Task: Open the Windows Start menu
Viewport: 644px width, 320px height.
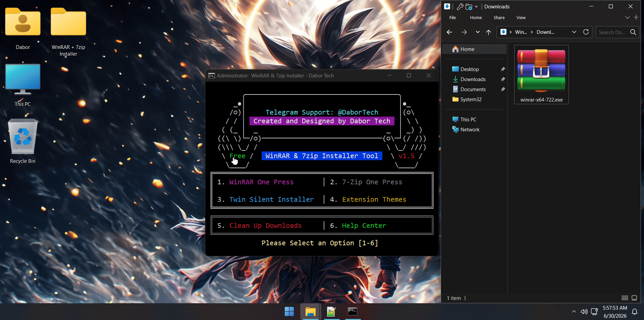Action: [x=289, y=312]
